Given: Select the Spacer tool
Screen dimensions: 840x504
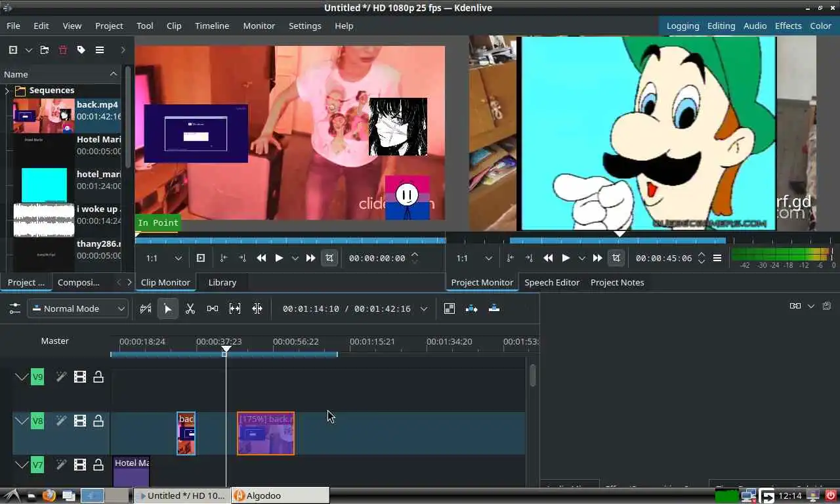Looking at the screenshot, I should (213, 308).
